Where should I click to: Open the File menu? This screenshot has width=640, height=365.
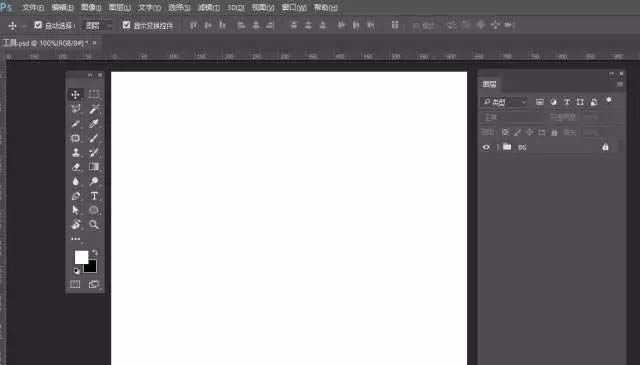pyautogui.click(x=33, y=7)
